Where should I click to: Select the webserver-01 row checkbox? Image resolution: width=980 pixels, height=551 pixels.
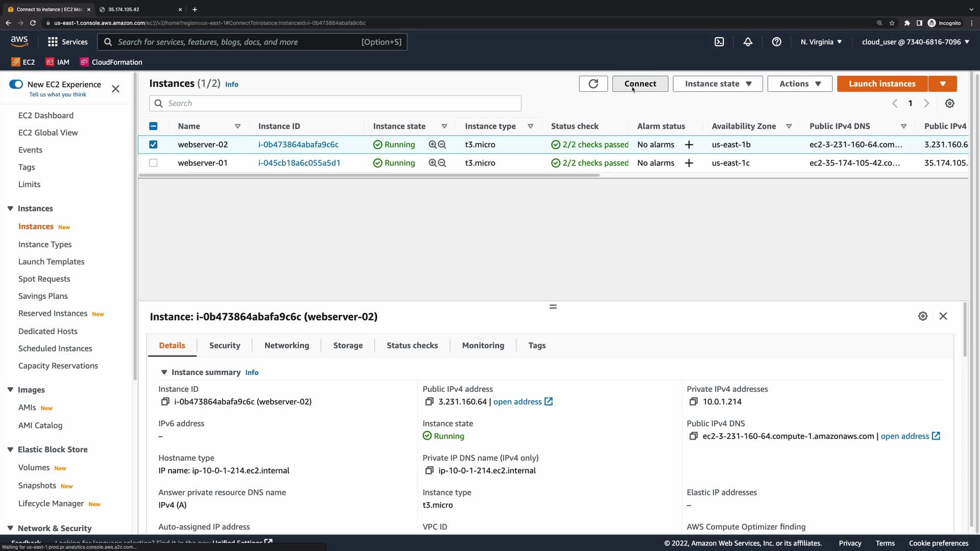[x=153, y=163]
